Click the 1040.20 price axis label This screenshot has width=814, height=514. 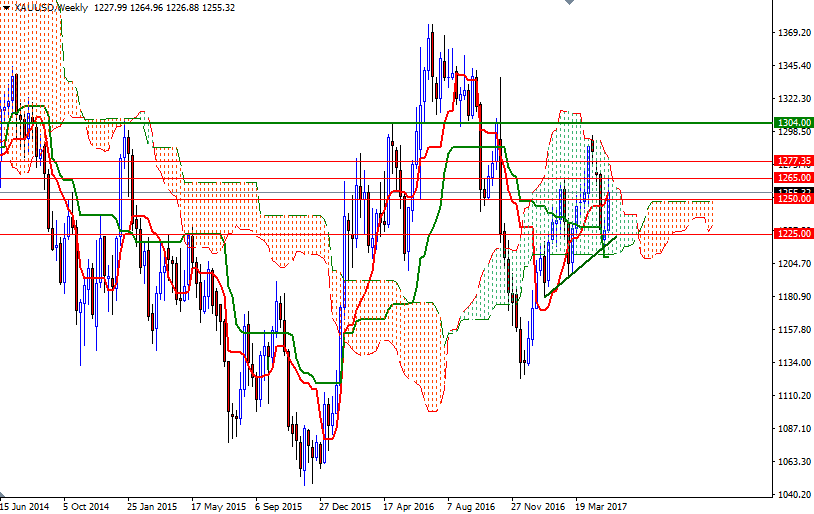point(794,494)
